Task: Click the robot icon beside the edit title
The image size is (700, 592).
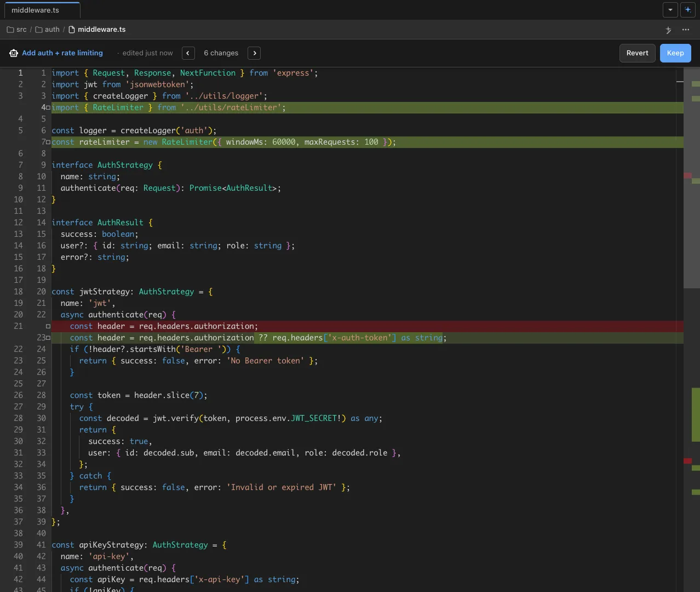Action: coord(13,53)
